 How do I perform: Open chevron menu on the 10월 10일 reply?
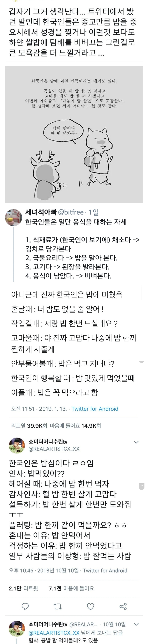pos(136,624)
